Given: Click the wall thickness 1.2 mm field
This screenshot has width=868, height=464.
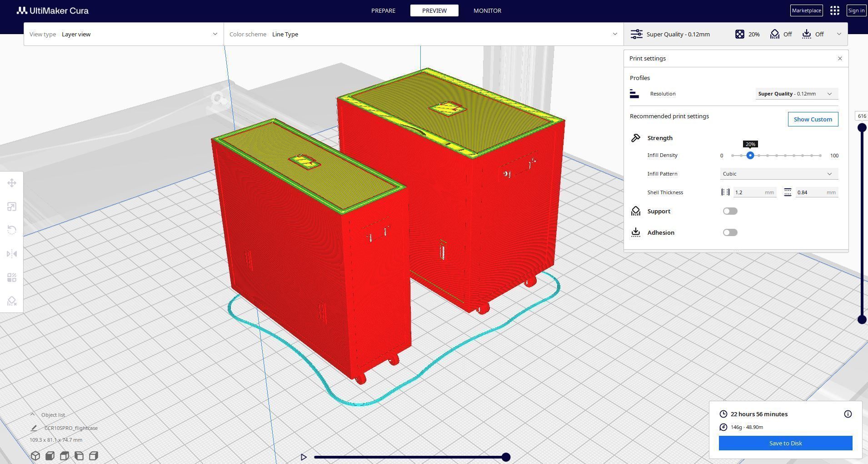Looking at the screenshot, I should [754, 192].
